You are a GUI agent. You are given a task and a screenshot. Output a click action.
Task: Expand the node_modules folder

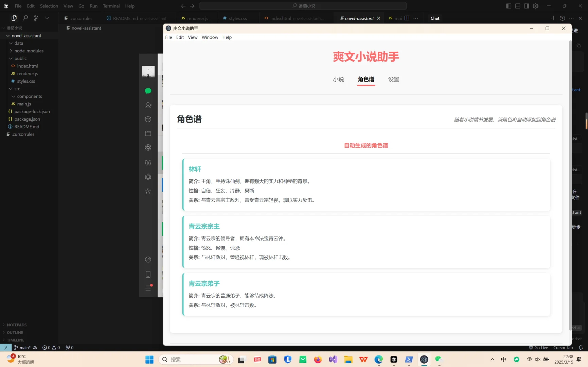click(29, 50)
